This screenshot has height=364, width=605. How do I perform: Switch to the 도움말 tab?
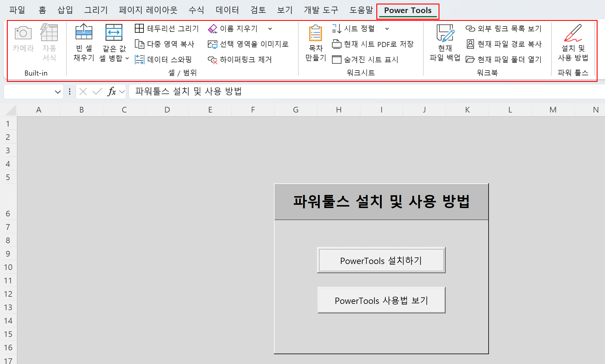(361, 10)
